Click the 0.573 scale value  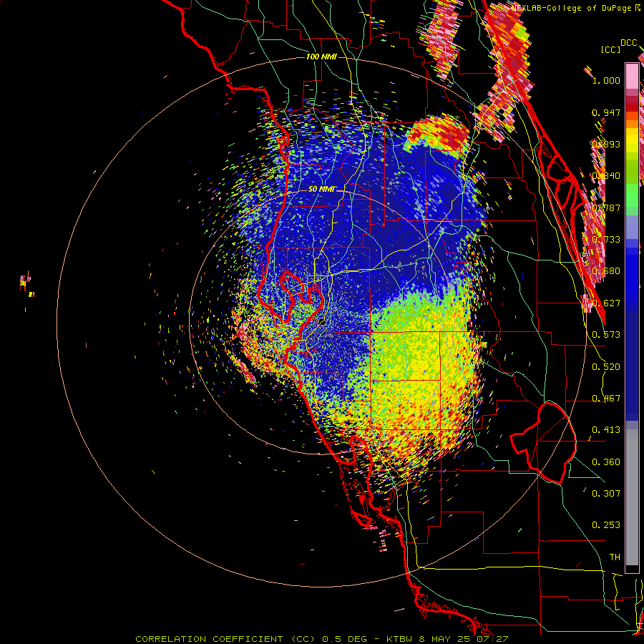point(606,335)
